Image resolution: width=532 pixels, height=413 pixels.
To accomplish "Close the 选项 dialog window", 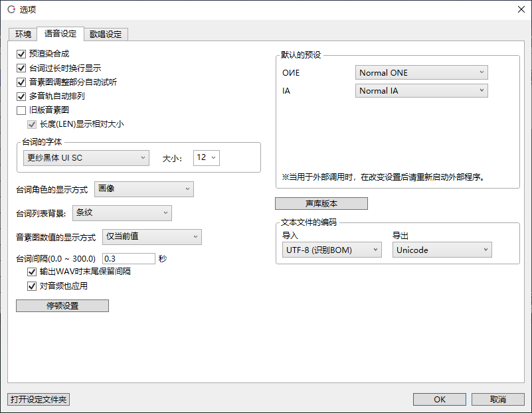I will point(521,9).
